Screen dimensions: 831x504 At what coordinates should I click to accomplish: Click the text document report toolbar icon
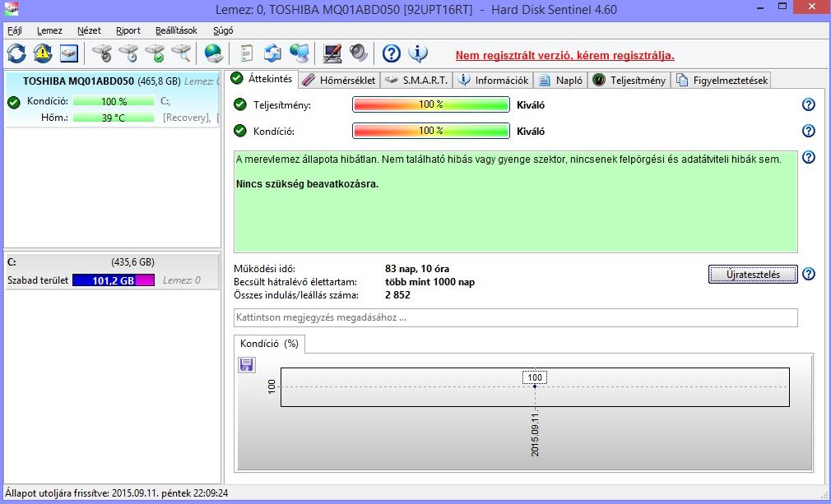click(x=247, y=53)
